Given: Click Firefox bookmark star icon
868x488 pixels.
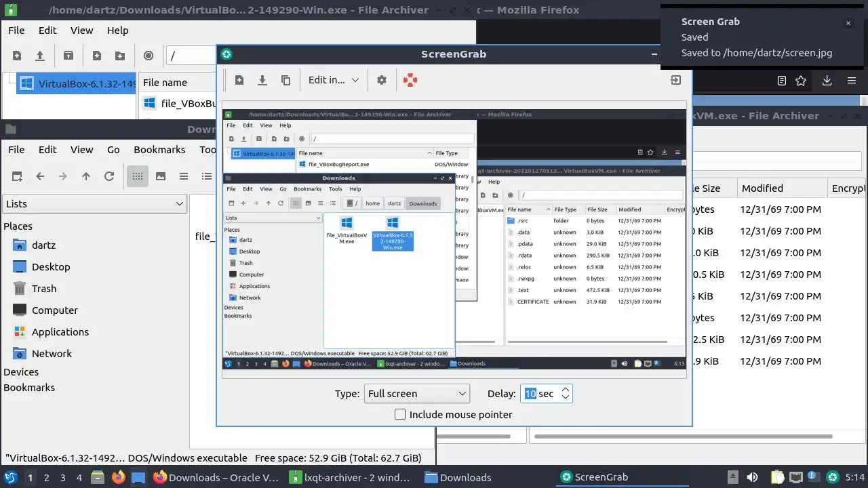Looking at the screenshot, I should click(x=801, y=81).
